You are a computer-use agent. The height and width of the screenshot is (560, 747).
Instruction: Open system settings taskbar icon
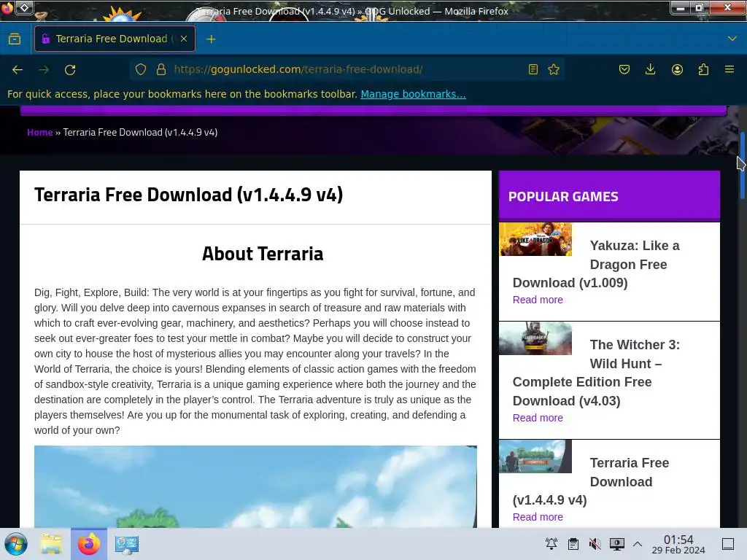(x=127, y=544)
